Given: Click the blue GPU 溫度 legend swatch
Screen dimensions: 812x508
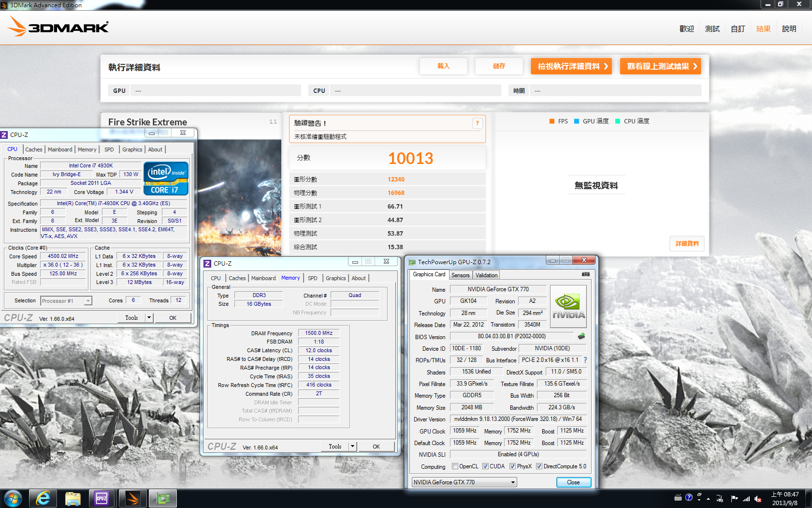Looking at the screenshot, I should tap(576, 121).
